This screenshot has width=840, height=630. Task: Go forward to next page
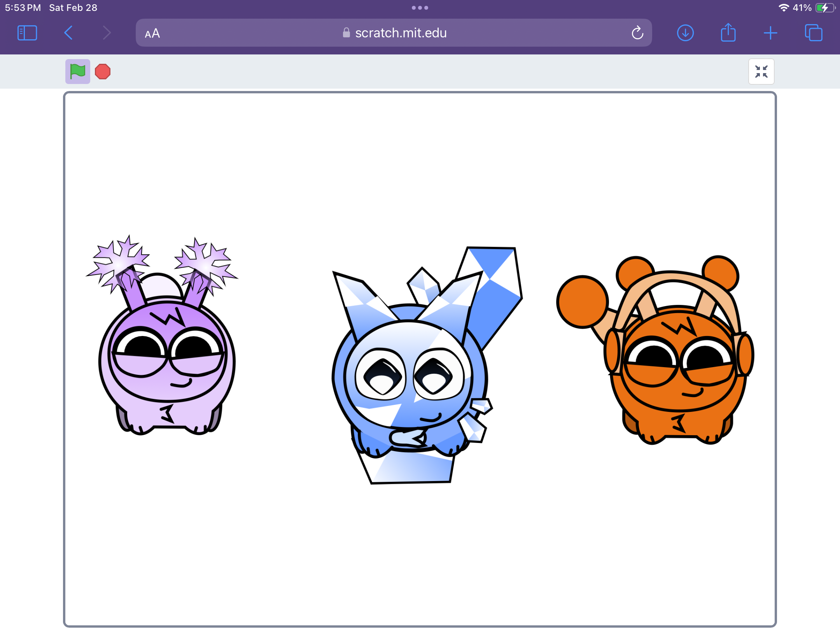point(107,33)
